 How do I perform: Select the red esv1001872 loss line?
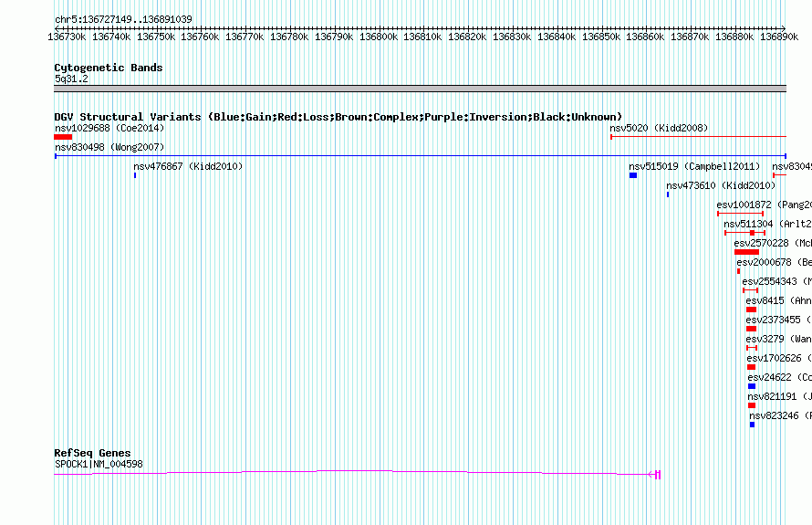pyautogui.click(x=741, y=214)
